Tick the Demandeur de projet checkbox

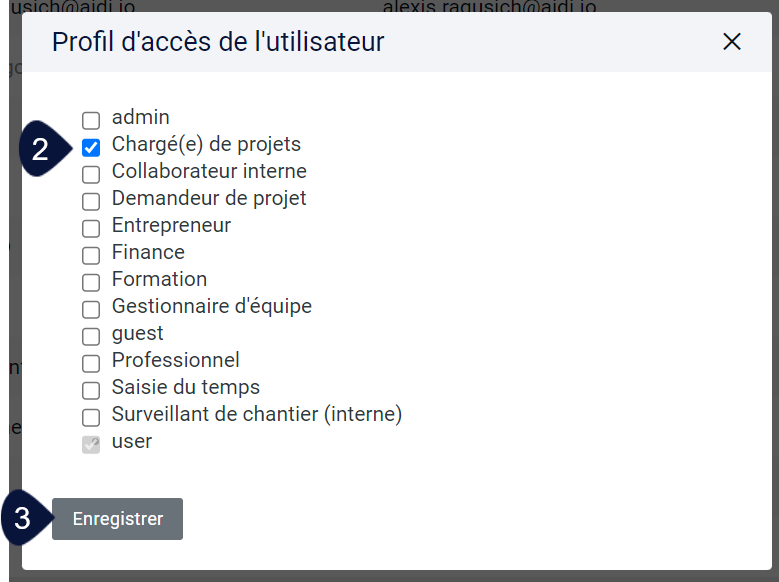91,201
